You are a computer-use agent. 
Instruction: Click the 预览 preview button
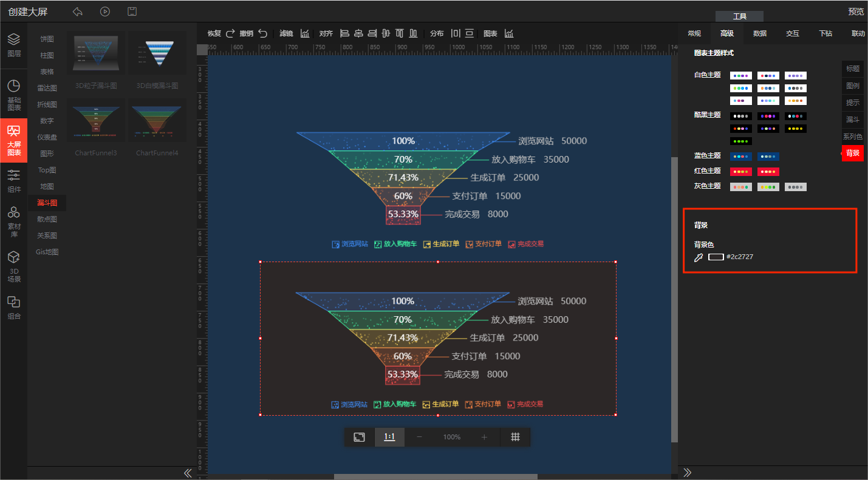856,12
